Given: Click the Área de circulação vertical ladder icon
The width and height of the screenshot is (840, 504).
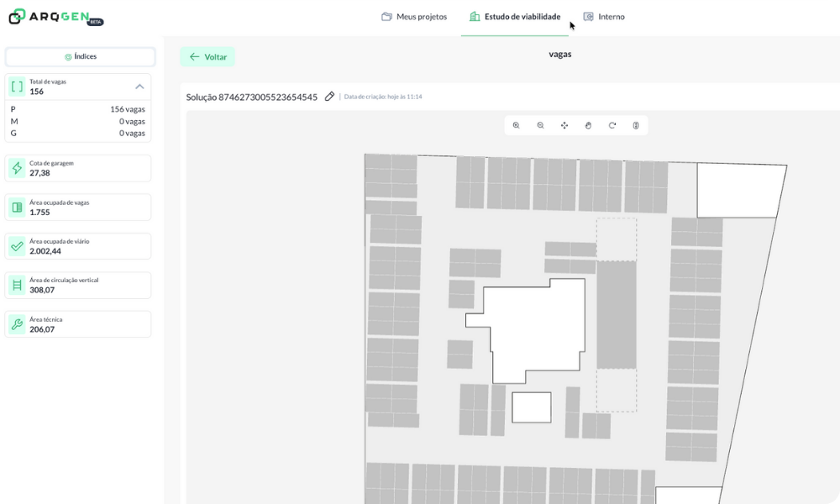Looking at the screenshot, I should pyautogui.click(x=17, y=286).
